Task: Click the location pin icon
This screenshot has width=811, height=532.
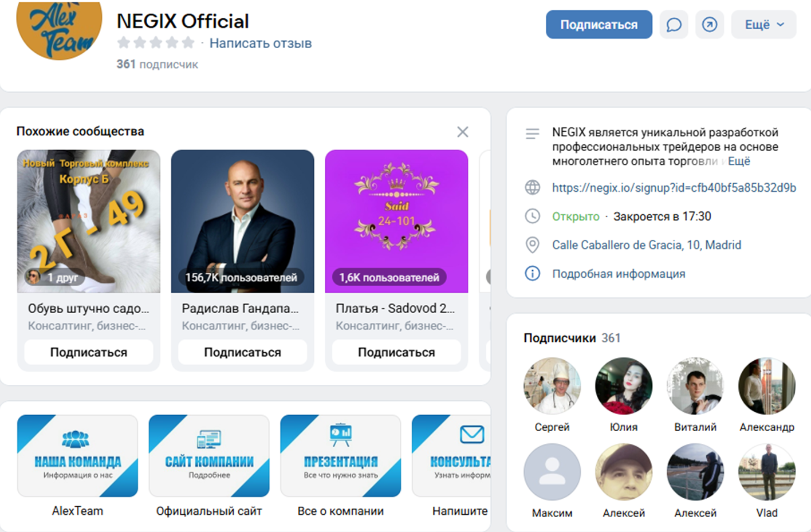Action: coord(532,245)
